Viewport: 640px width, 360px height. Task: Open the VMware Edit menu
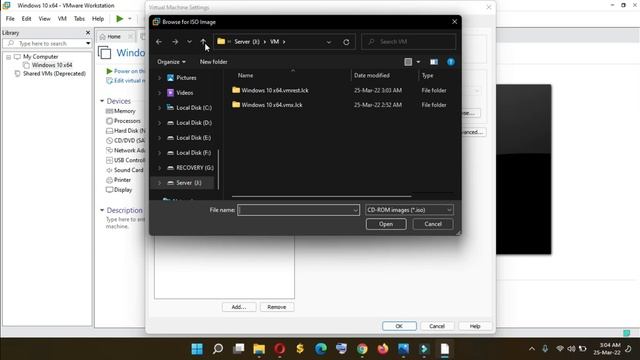point(27,19)
